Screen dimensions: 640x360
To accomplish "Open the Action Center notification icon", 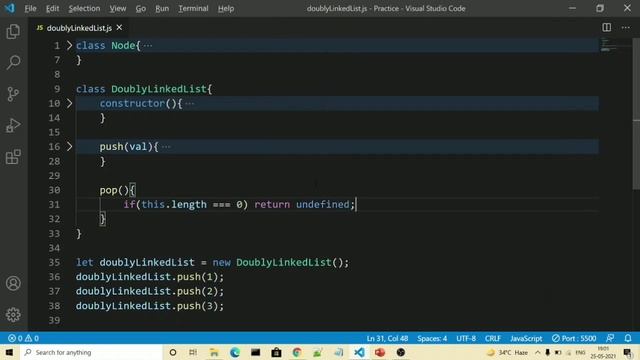I will [628, 353].
